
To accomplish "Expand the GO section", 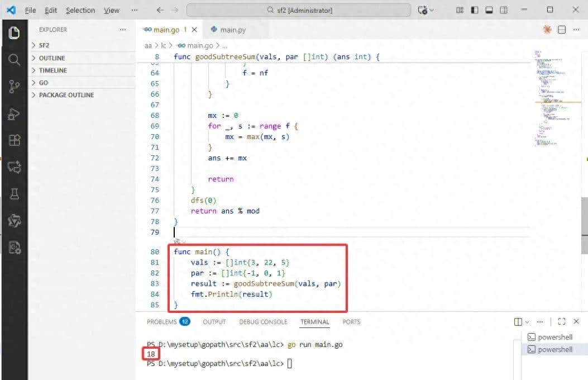I will coord(82,83).
